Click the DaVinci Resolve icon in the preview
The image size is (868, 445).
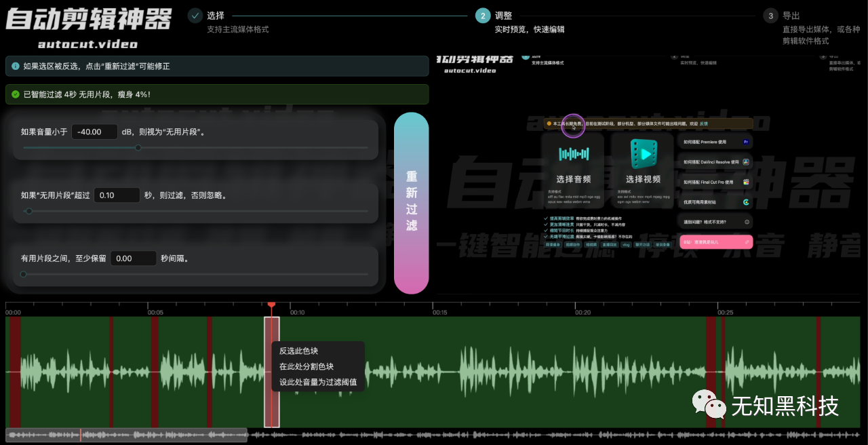tap(745, 162)
